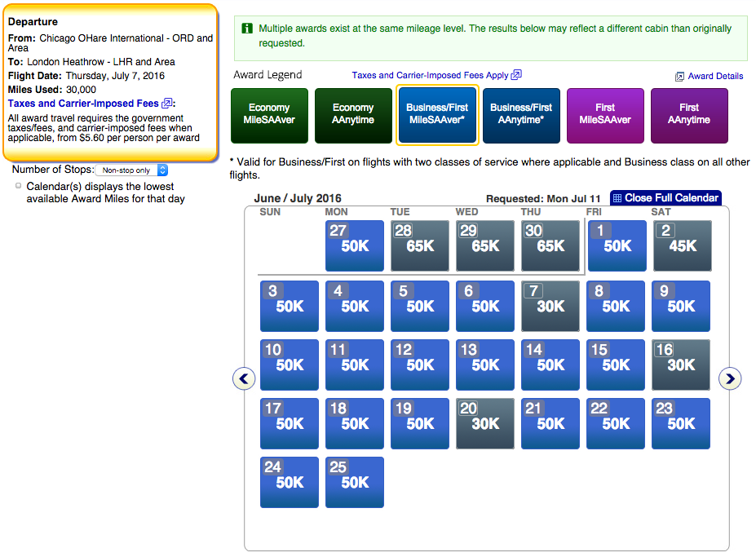Select the First AAnytime award option
The height and width of the screenshot is (557, 756).
coord(689,114)
